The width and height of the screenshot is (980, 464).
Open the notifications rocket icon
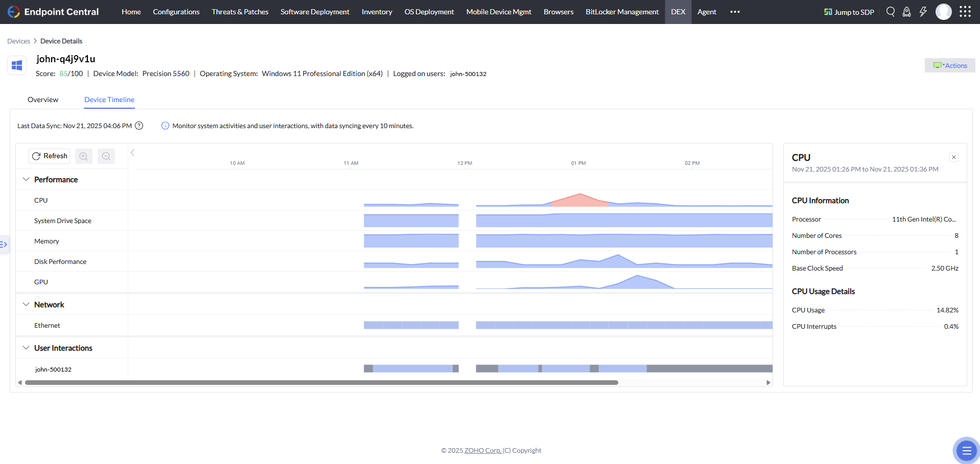coord(906,11)
